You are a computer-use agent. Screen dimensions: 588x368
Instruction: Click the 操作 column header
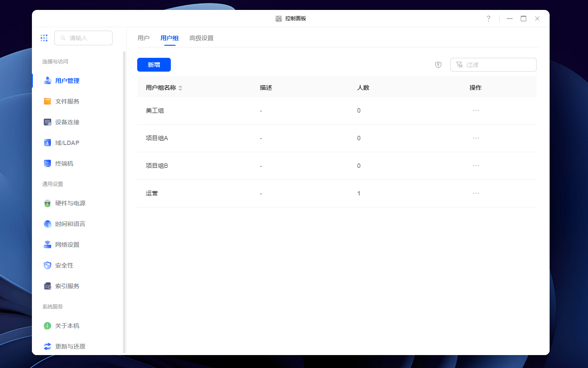point(475,88)
